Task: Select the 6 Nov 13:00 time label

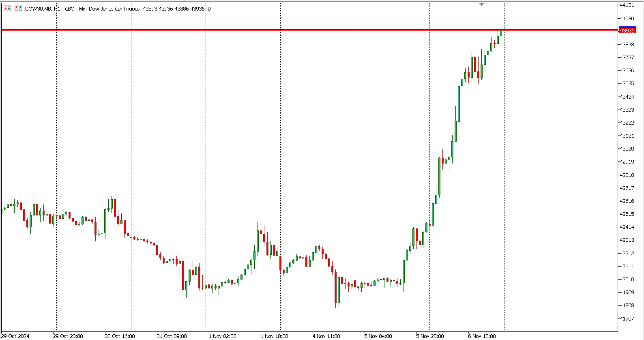Action: click(482, 336)
